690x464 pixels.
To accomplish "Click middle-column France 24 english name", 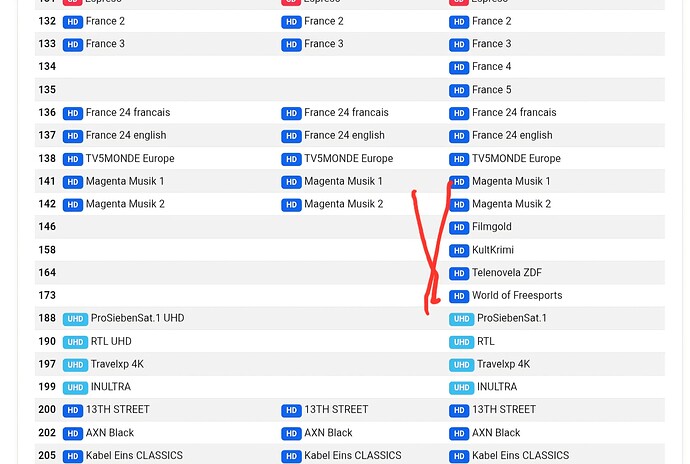I will (x=345, y=136).
